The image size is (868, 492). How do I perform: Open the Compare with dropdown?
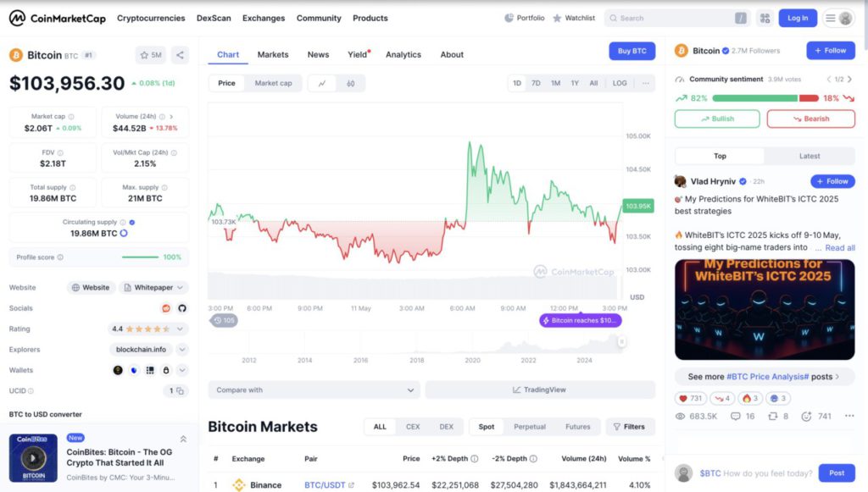(x=314, y=390)
